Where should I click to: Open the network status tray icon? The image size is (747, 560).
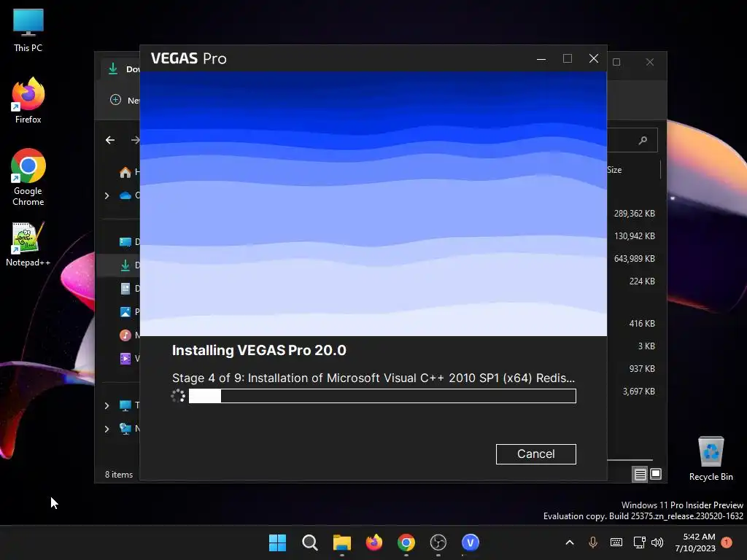point(639,542)
